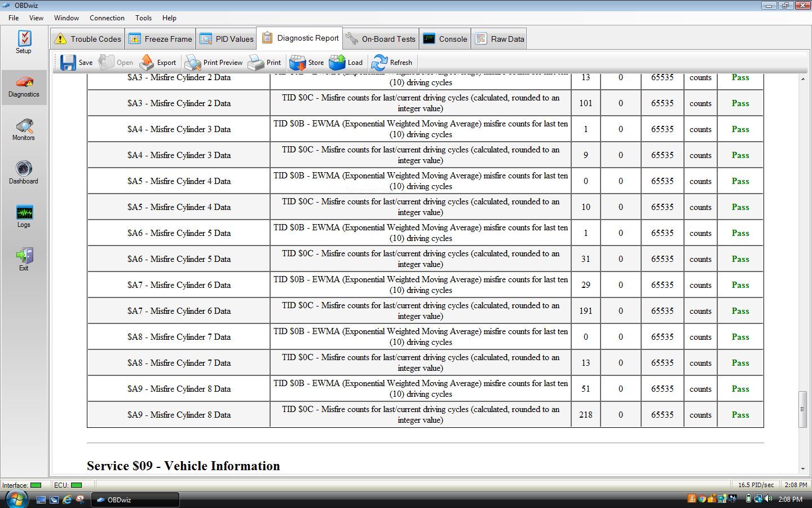Load a stored report
Image resolution: width=812 pixels, height=508 pixels.
click(346, 63)
